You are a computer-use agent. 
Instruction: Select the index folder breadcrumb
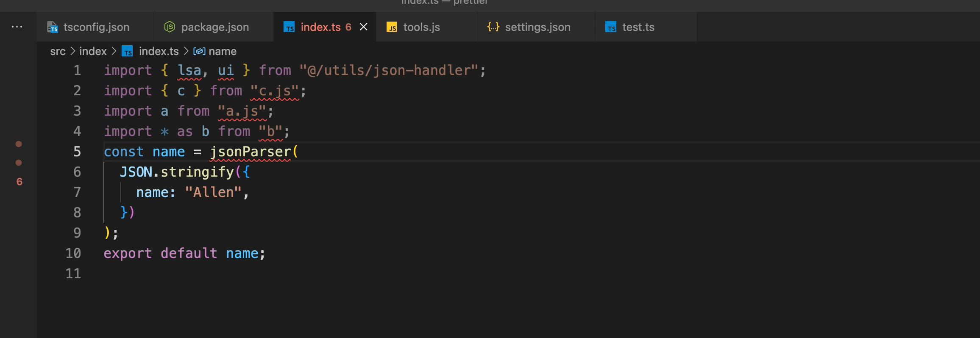[x=93, y=51]
